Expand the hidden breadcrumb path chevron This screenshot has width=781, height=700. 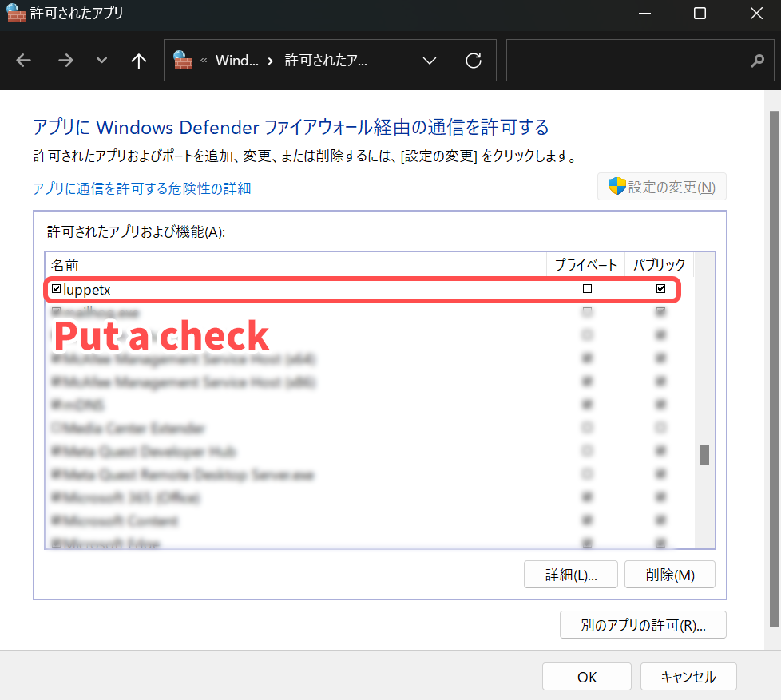[x=204, y=61]
